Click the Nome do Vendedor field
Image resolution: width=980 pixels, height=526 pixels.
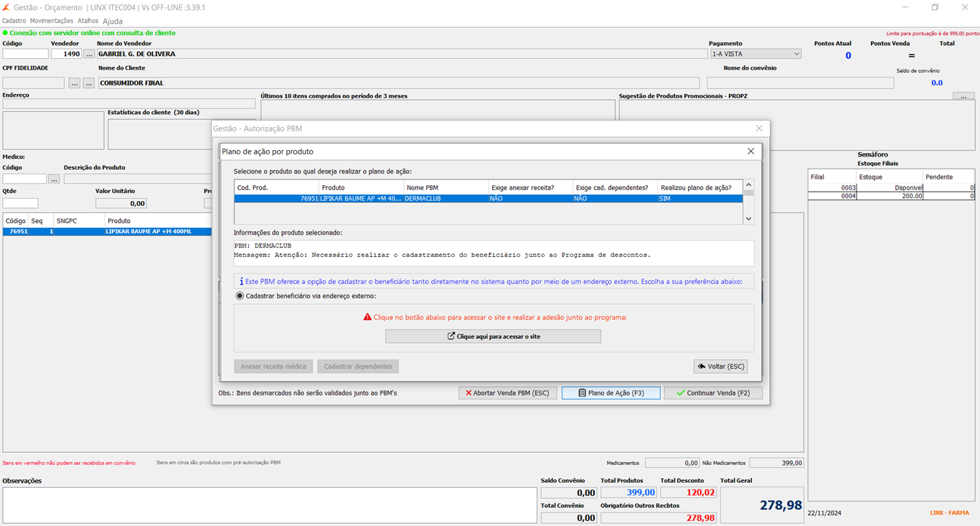click(402, 54)
